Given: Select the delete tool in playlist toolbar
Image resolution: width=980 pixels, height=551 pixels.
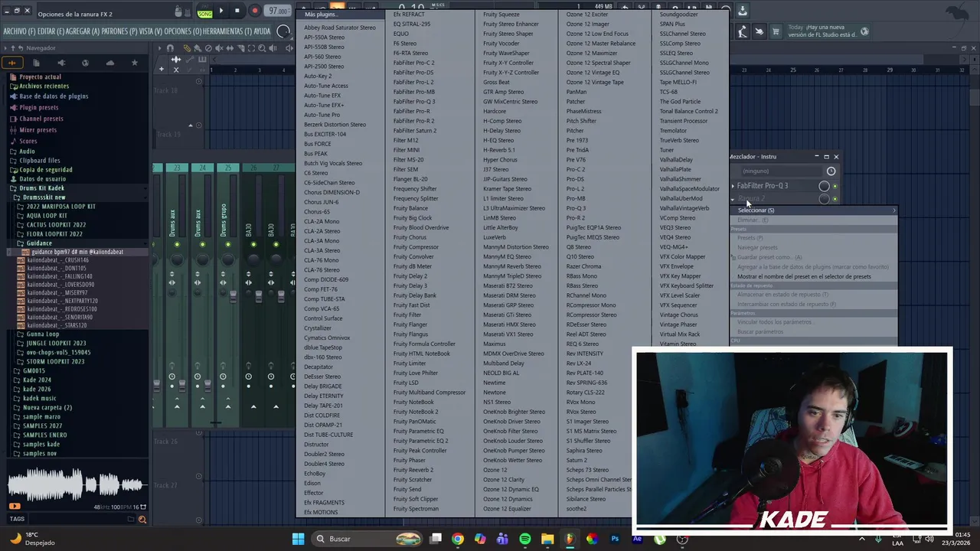Looking at the screenshot, I should [x=207, y=48].
